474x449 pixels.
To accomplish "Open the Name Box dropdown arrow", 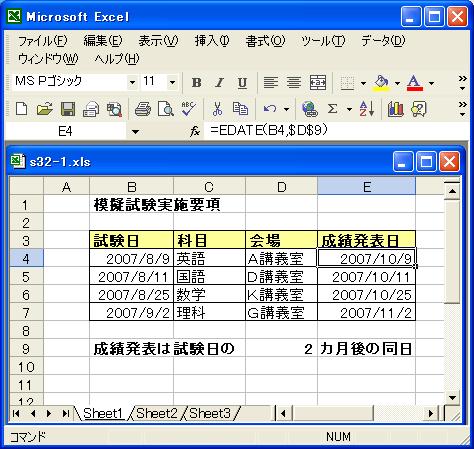I will coord(135,132).
